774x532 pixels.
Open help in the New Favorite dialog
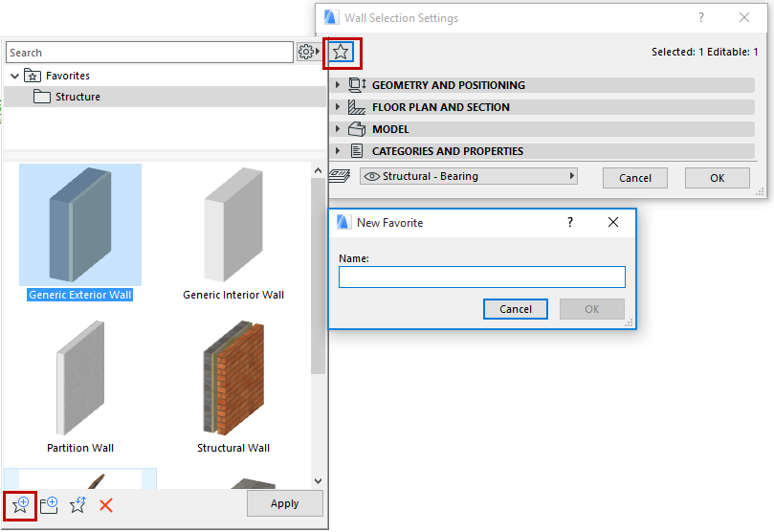[570, 222]
